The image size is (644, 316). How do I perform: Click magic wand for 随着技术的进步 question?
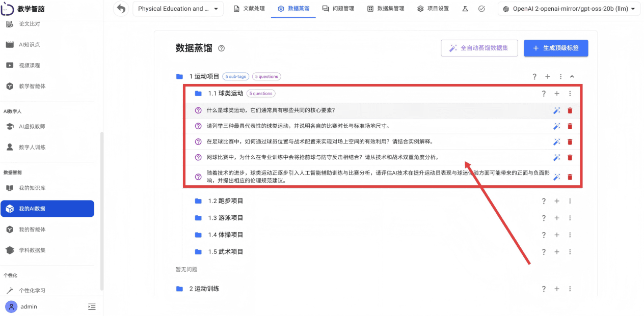click(557, 177)
